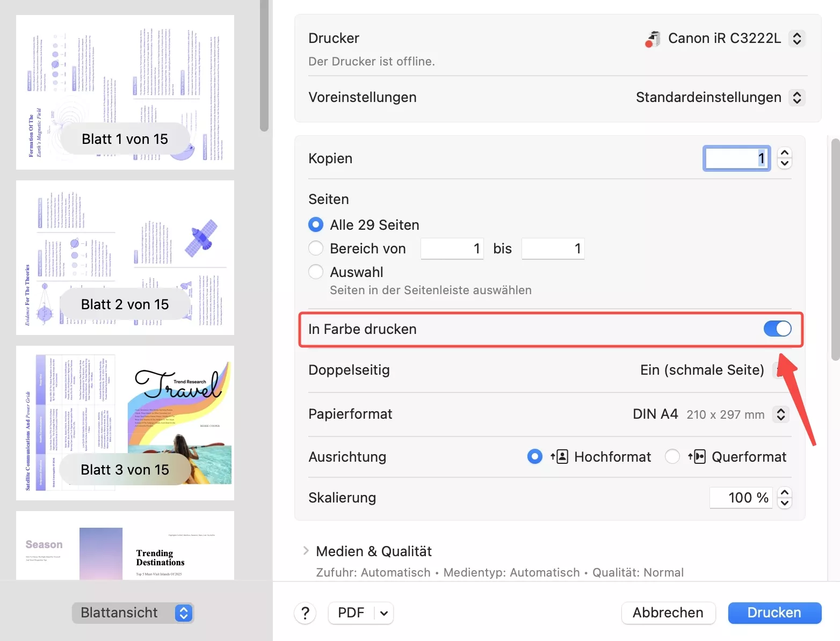Screen dimensions: 840x641
Task: Open help via the question mark icon
Action: [305, 613]
